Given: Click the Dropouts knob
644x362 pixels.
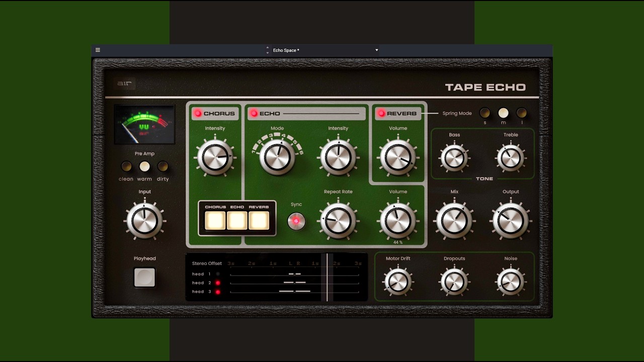Looking at the screenshot, I should (454, 282).
